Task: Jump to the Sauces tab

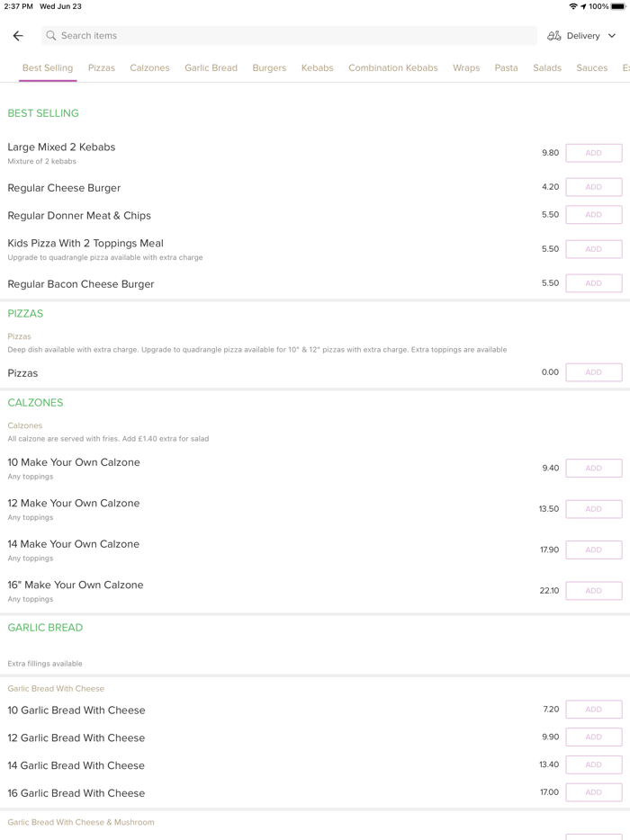Action: point(591,67)
